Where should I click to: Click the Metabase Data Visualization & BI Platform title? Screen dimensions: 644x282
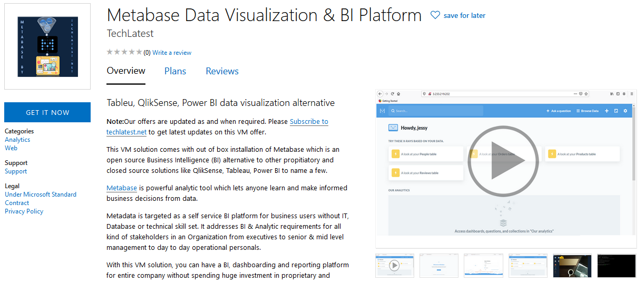264,15
